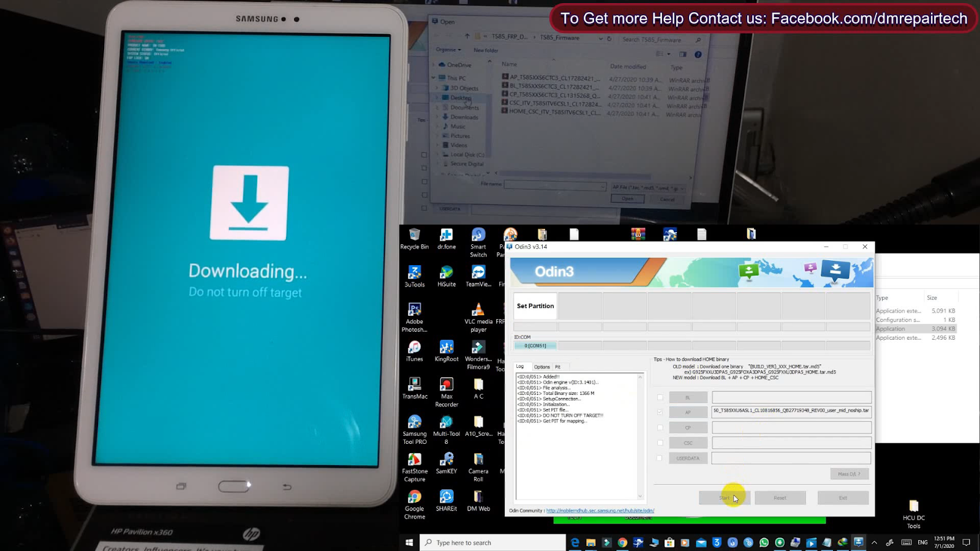Open the Windows notification center
The image size is (980, 551).
point(967,542)
